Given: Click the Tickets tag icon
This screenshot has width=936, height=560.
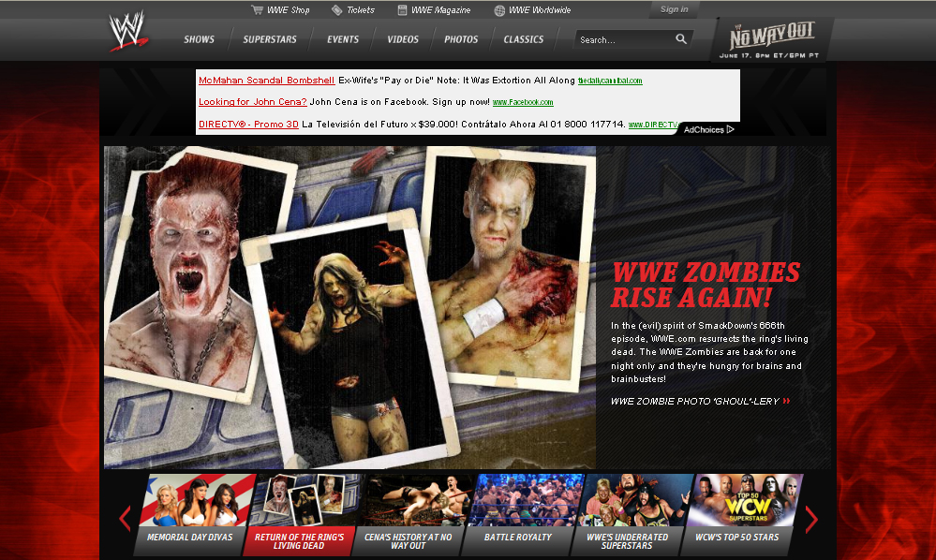Looking at the screenshot, I should (x=336, y=9).
